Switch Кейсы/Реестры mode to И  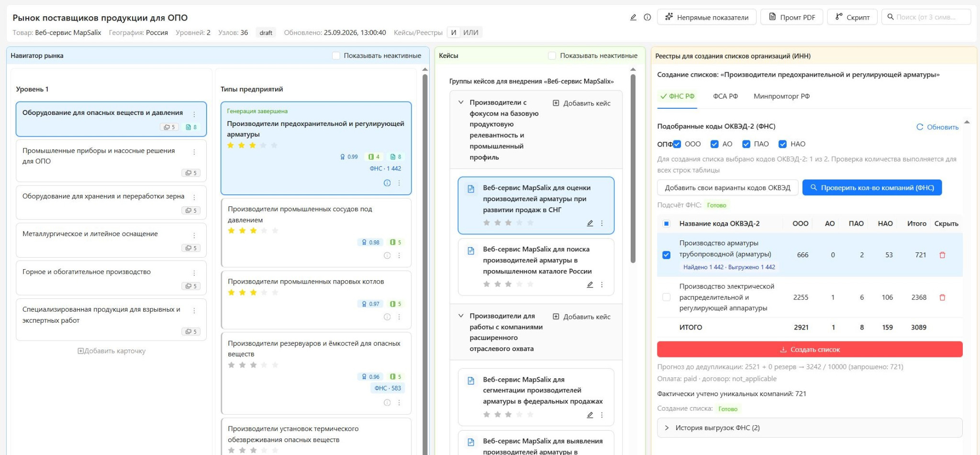point(454,33)
